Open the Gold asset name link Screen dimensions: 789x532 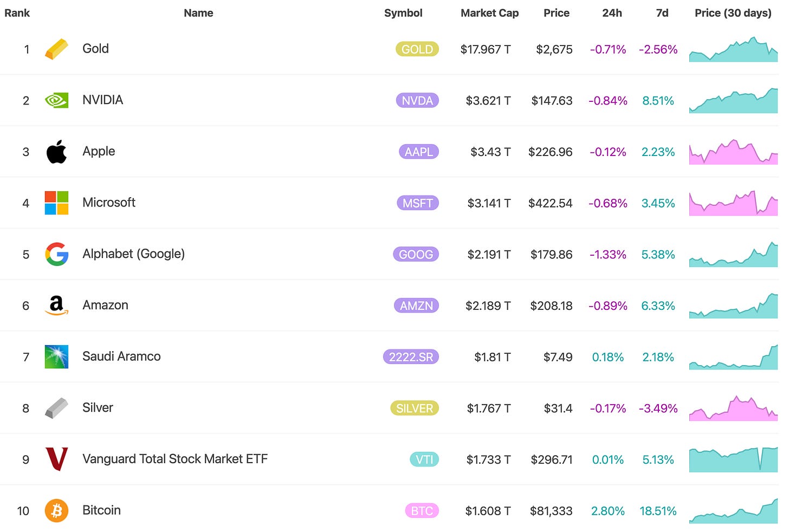click(95, 49)
